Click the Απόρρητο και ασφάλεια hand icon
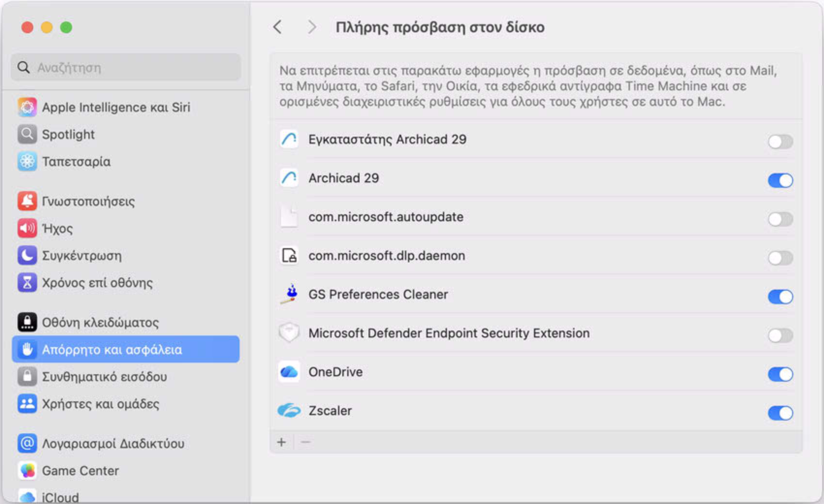The height and width of the screenshot is (504, 824). click(x=27, y=349)
